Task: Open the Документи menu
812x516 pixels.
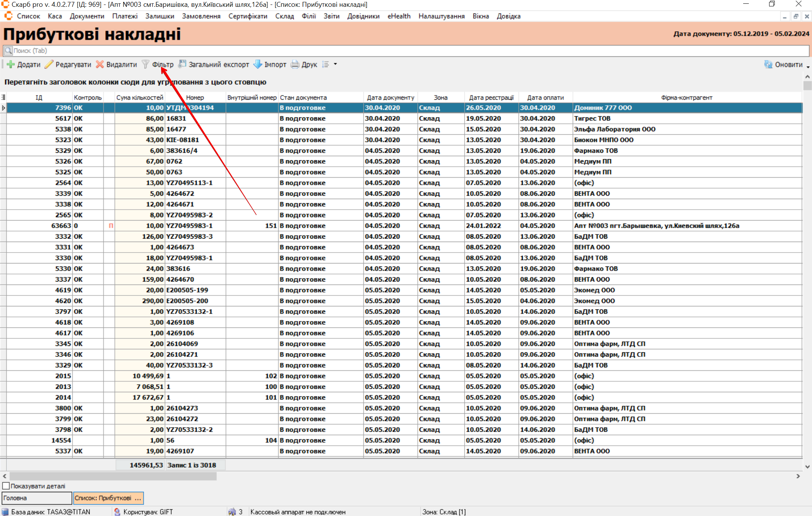Action: click(x=87, y=16)
